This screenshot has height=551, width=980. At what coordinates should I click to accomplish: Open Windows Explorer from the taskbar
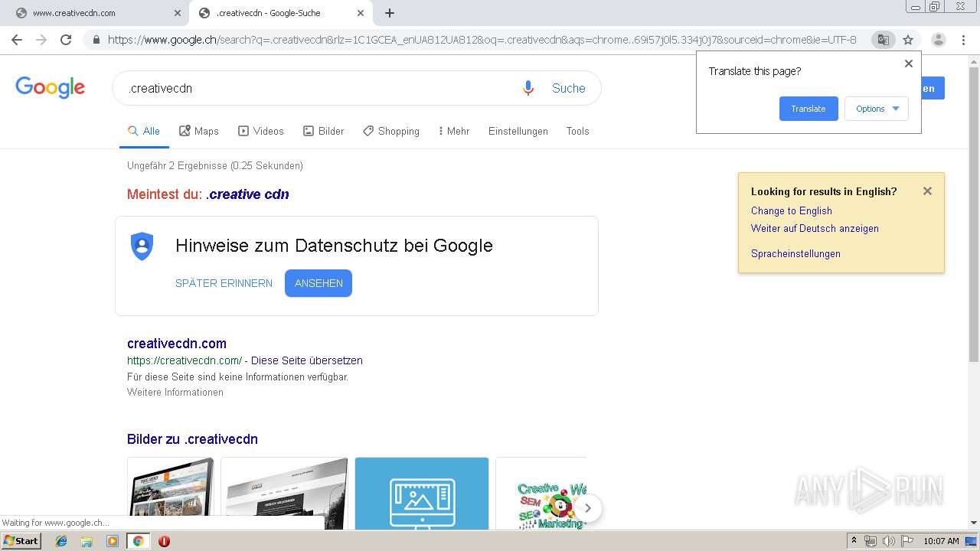pos(87,541)
